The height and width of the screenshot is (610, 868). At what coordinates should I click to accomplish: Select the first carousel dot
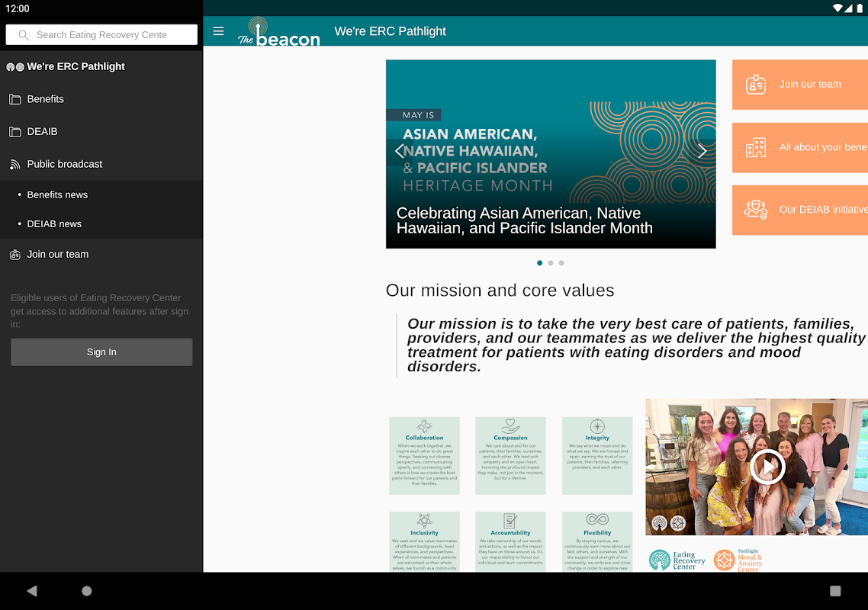coord(540,263)
